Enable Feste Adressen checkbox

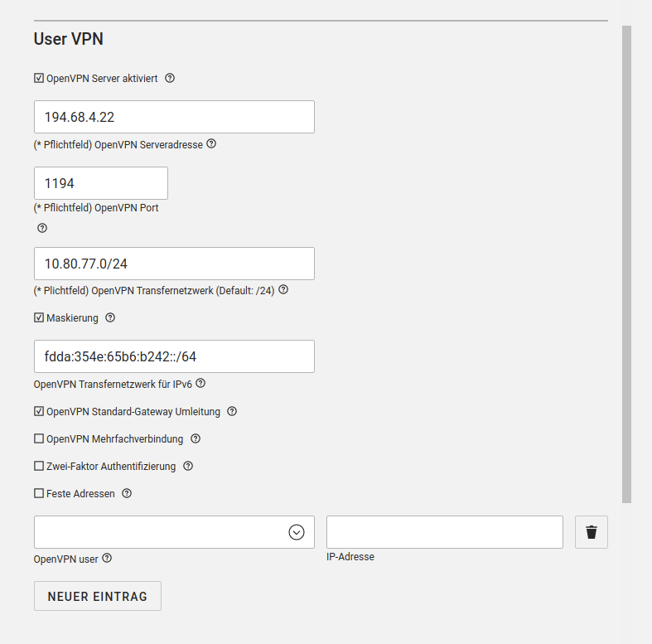(39, 493)
